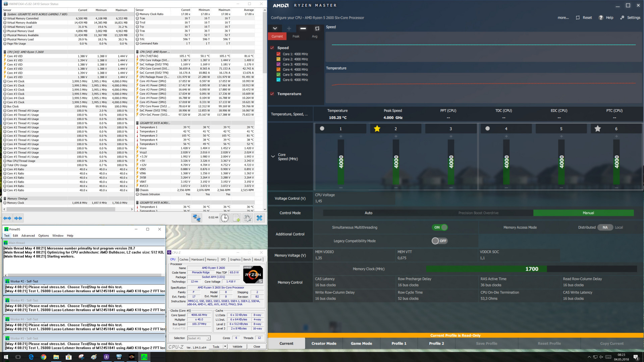Click Memory Clock 1700 slider

point(532,269)
